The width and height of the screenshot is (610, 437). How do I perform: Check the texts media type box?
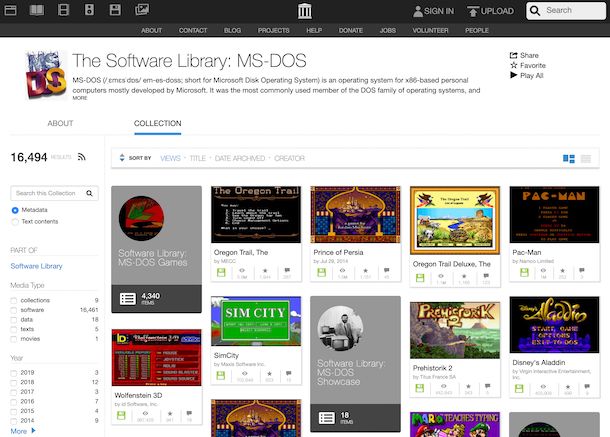pos(14,330)
